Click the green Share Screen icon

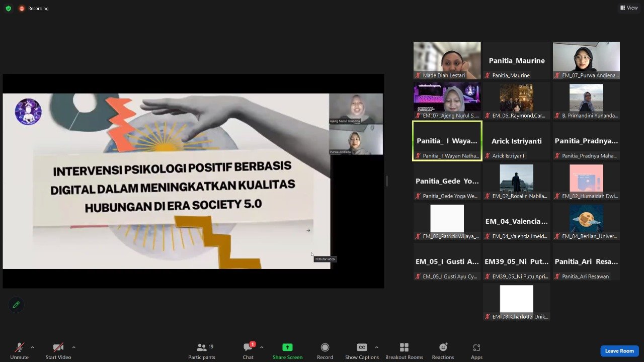[287, 347]
